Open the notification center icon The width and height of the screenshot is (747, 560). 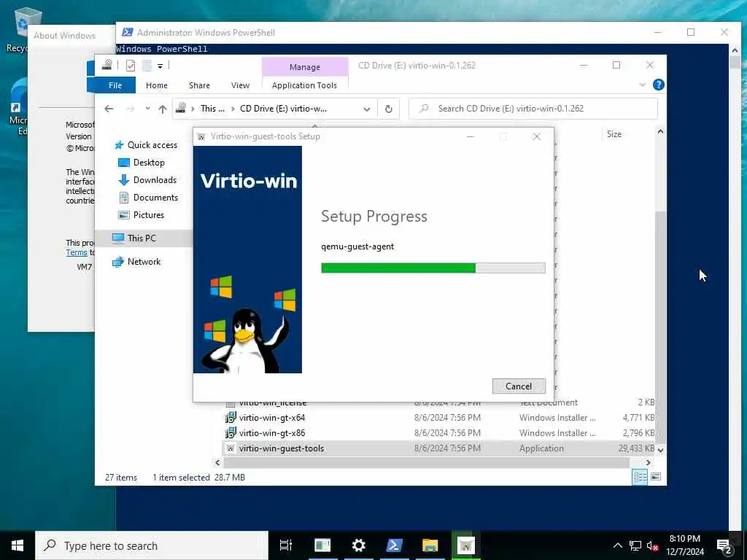coord(724,547)
